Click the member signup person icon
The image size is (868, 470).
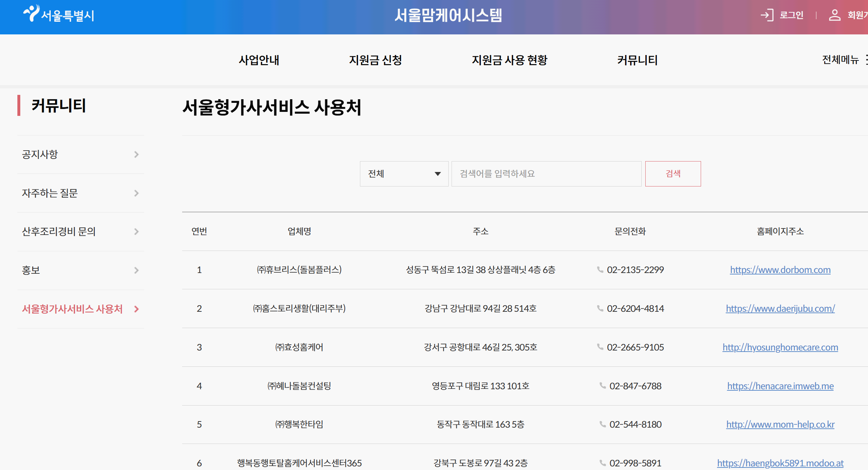pyautogui.click(x=835, y=15)
